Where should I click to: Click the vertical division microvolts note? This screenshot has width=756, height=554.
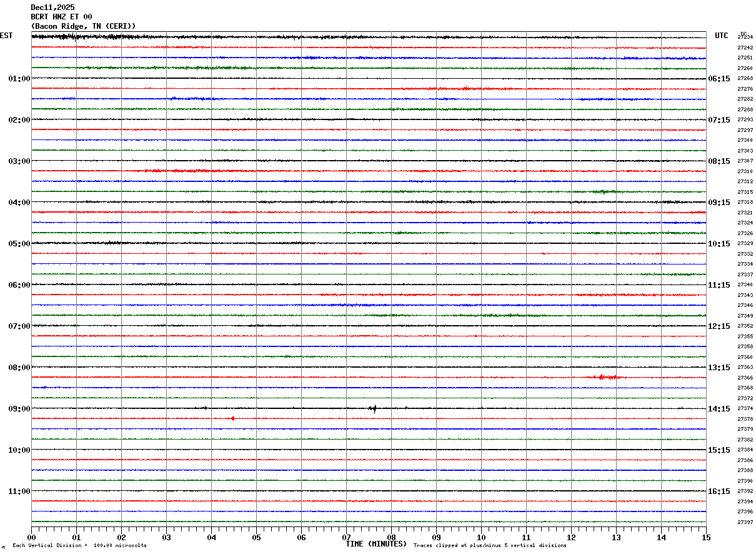(79, 545)
